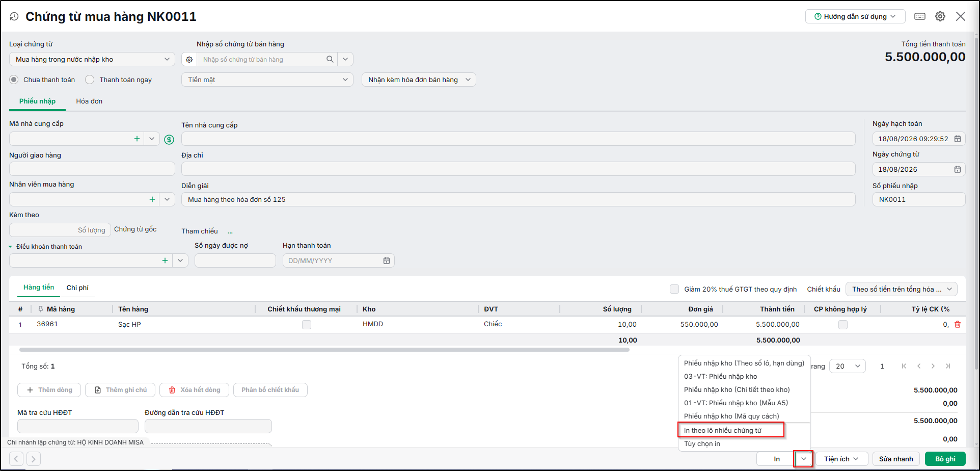Screen dimensions: 980x471
Task: Switch to the Hàng tiền tab
Action: (39, 287)
